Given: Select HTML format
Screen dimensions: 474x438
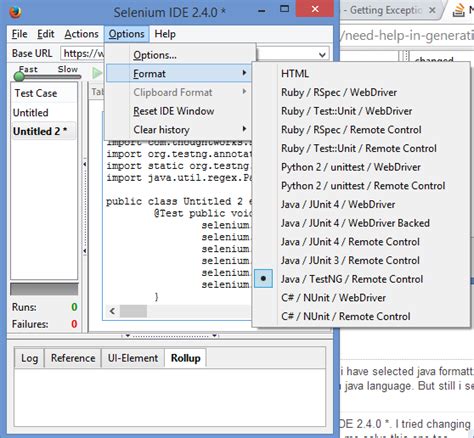Looking at the screenshot, I should (x=361, y=74).
